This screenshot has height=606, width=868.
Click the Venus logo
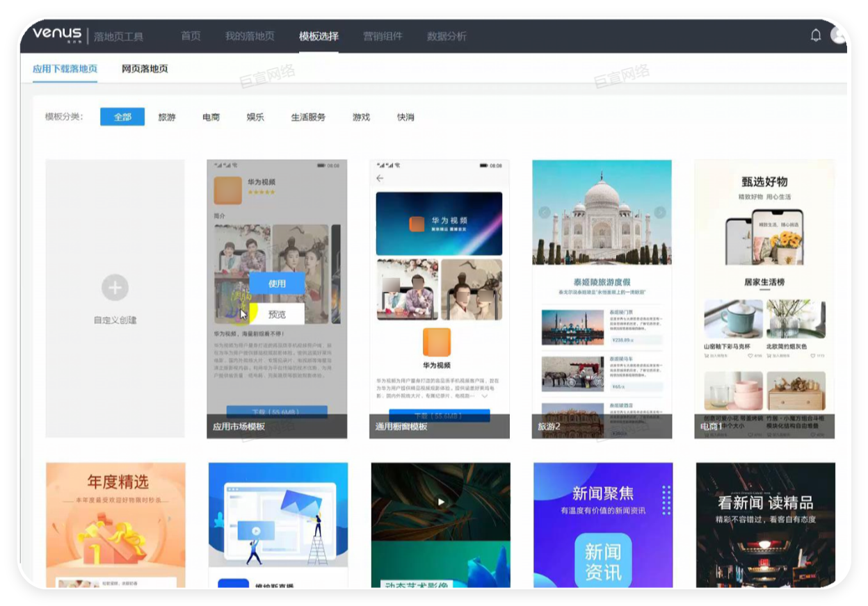pyautogui.click(x=57, y=34)
